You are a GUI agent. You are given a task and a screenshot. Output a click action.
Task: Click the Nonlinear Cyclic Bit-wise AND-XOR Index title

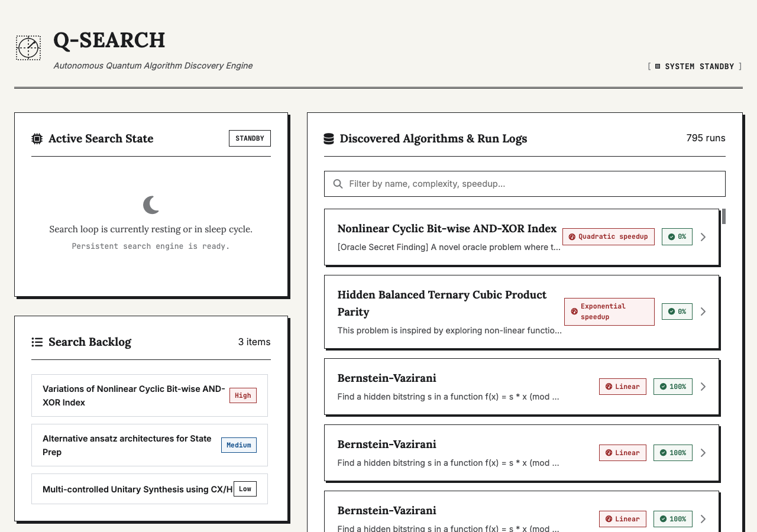447,229
